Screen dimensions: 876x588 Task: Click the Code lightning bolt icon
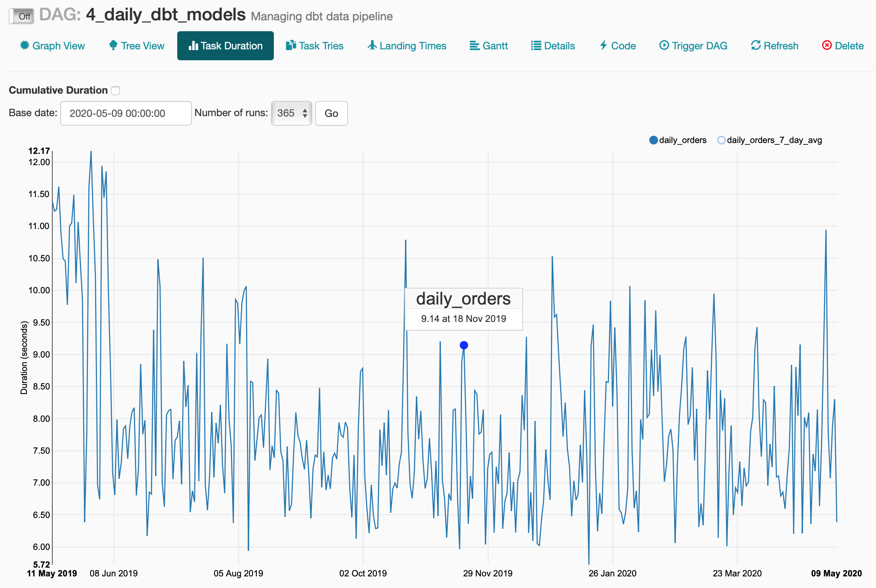click(603, 45)
